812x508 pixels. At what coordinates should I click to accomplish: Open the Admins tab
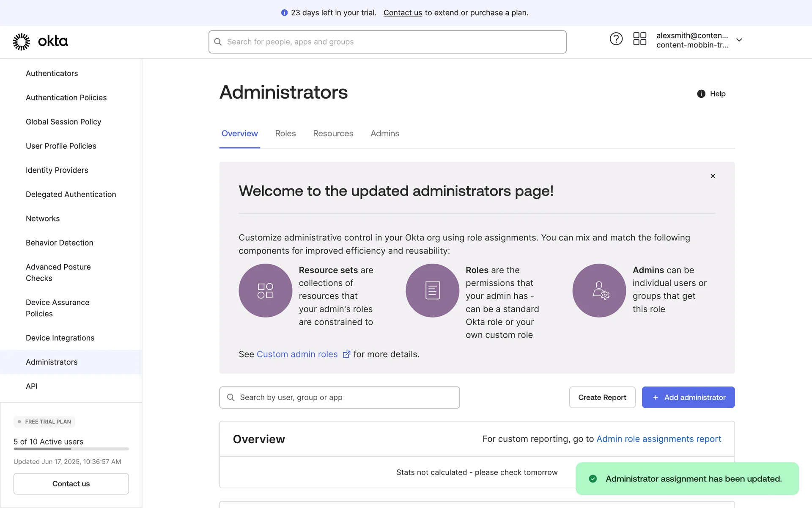[x=384, y=133]
